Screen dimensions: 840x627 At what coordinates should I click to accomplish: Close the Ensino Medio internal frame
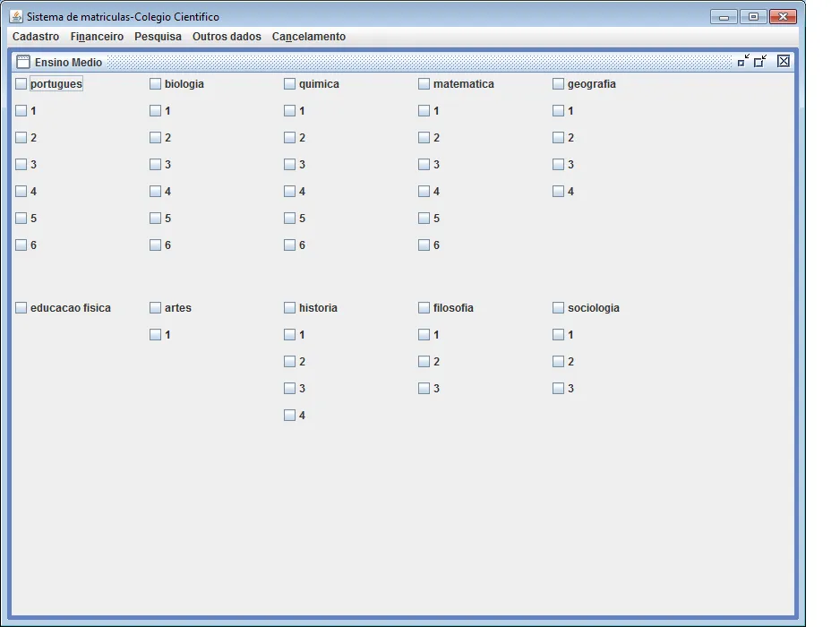click(784, 61)
